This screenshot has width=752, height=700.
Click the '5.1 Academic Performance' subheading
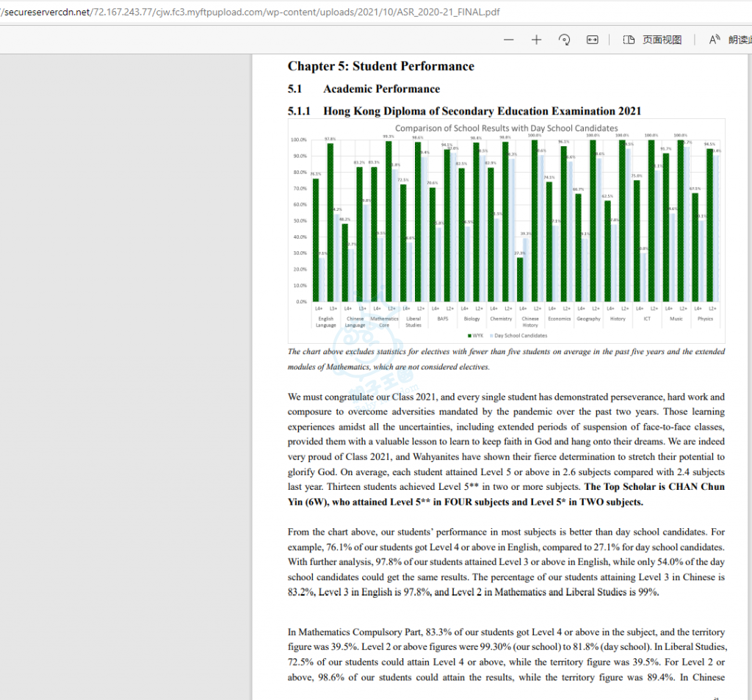click(x=364, y=89)
